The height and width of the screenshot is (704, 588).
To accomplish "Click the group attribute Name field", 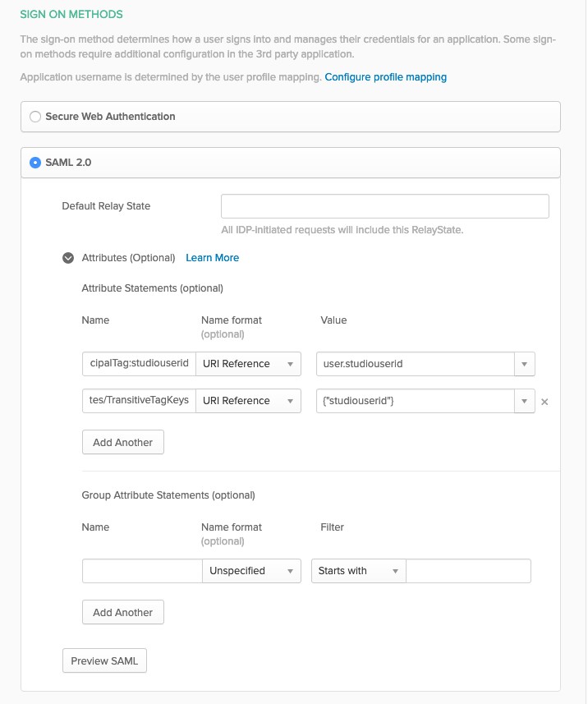I will coord(142,571).
